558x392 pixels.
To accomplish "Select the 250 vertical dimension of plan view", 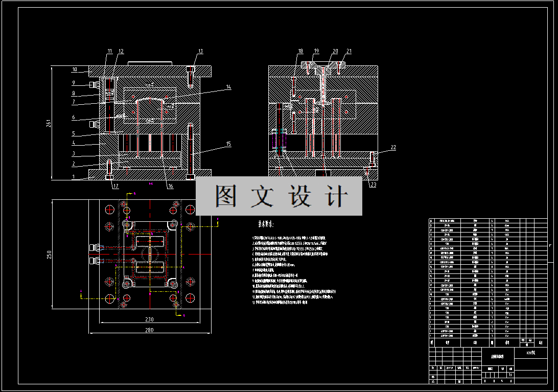I will coord(49,255).
